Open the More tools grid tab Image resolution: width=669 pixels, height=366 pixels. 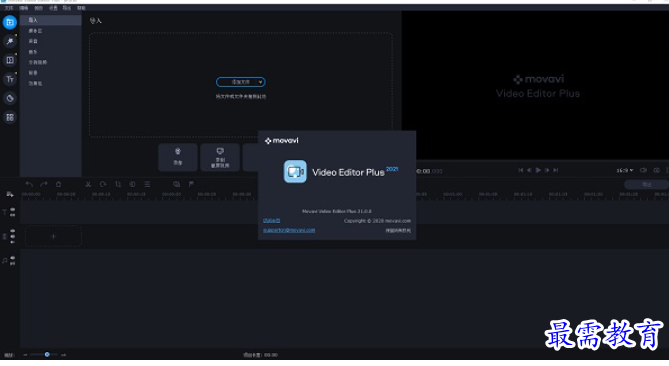[x=10, y=117]
